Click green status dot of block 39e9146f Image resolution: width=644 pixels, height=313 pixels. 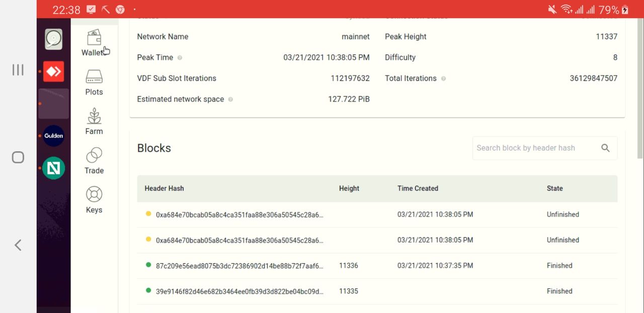tap(148, 290)
